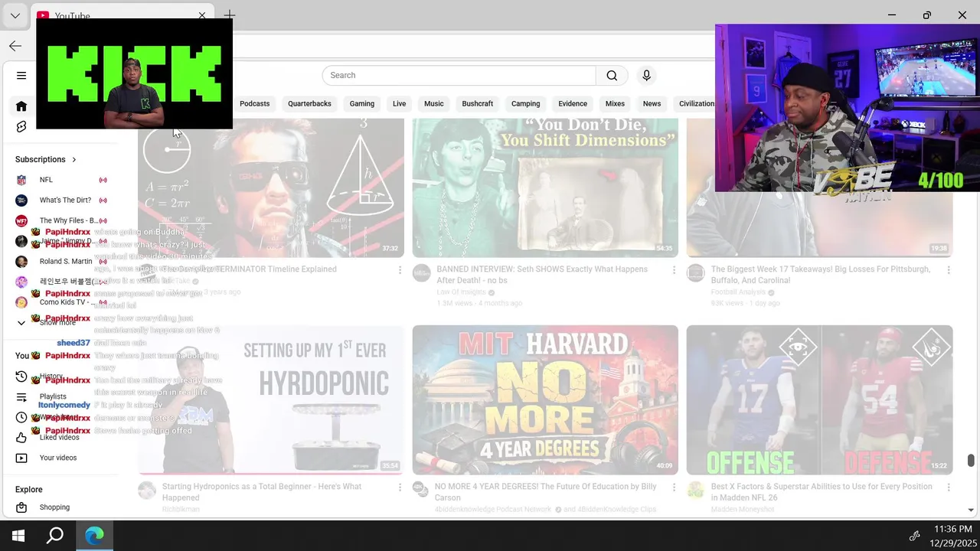Open the browser tab list chevron
The height and width of the screenshot is (551, 980).
click(x=15, y=15)
